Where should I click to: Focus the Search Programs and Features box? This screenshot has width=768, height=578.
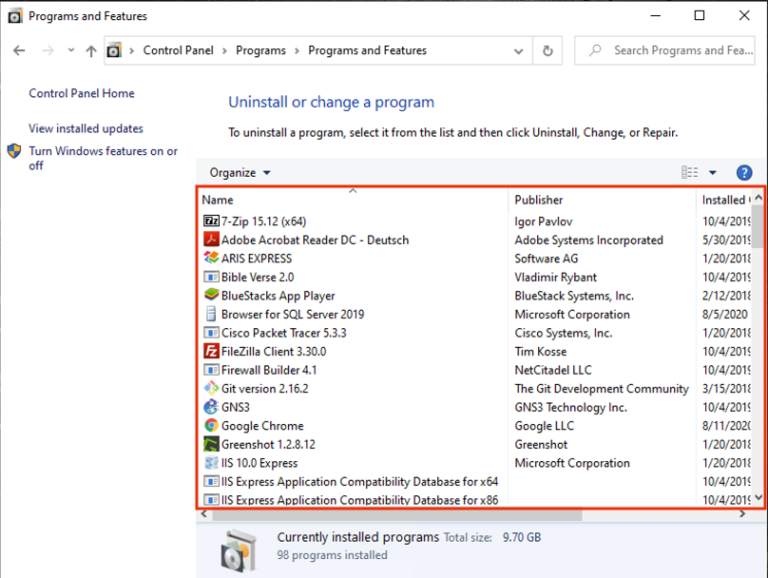[665, 50]
